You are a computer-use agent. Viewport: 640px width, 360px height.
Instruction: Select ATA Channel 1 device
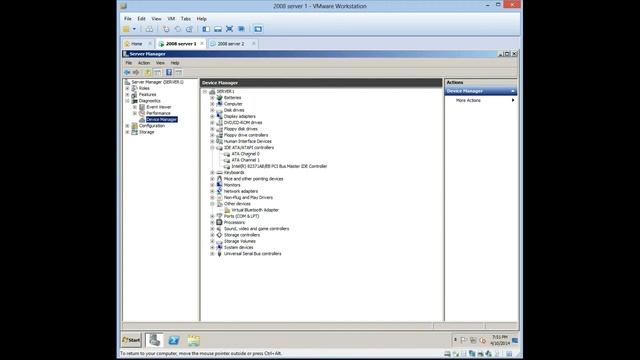tap(245, 160)
